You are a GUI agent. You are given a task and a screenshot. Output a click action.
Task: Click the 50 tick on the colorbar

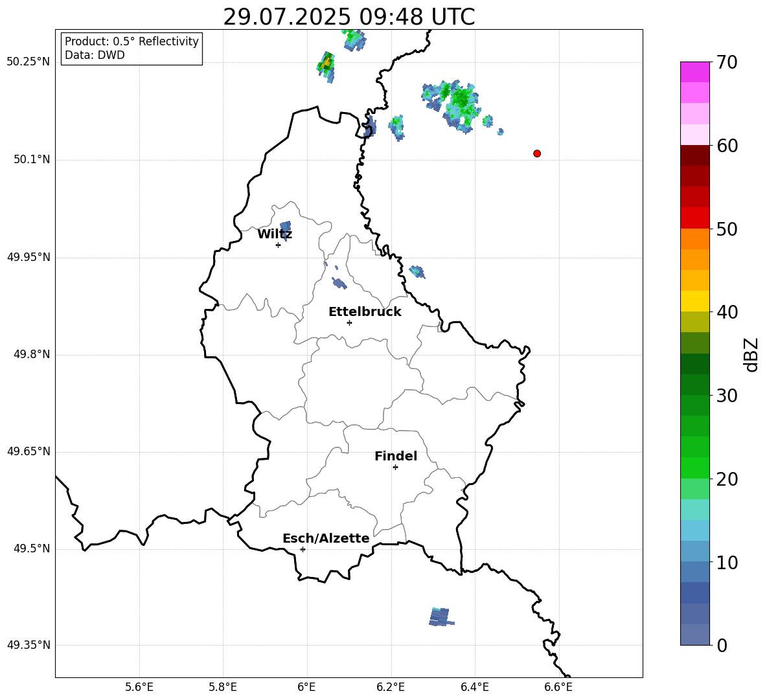[x=727, y=229]
